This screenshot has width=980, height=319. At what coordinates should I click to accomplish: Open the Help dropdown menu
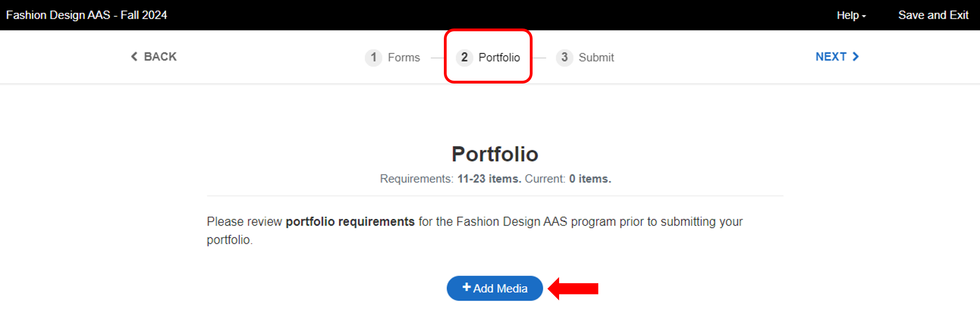tap(847, 15)
